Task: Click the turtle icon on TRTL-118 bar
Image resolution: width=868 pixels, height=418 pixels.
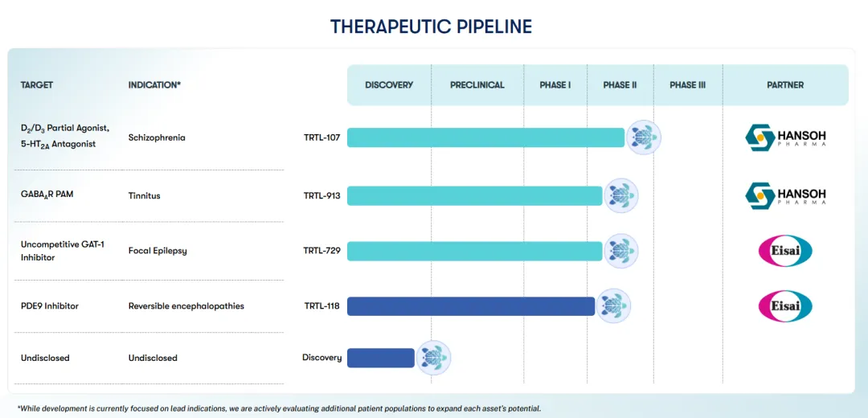Action: tap(613, 306)
